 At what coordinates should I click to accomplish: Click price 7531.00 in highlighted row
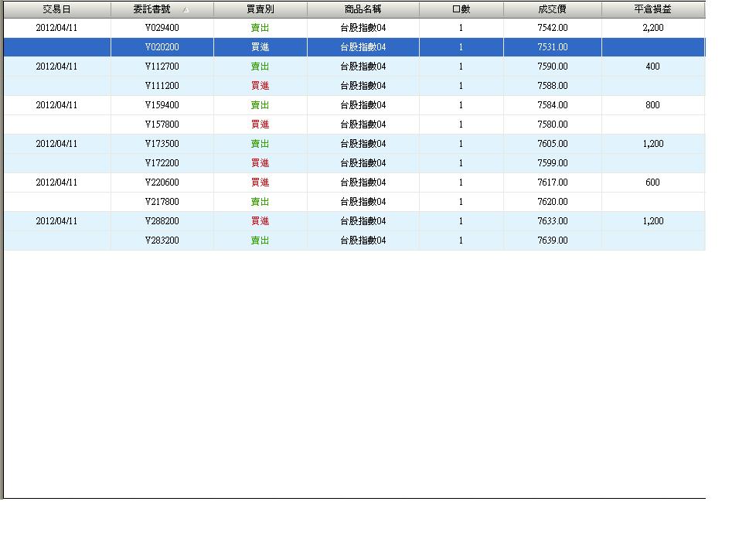coord(553,47)
